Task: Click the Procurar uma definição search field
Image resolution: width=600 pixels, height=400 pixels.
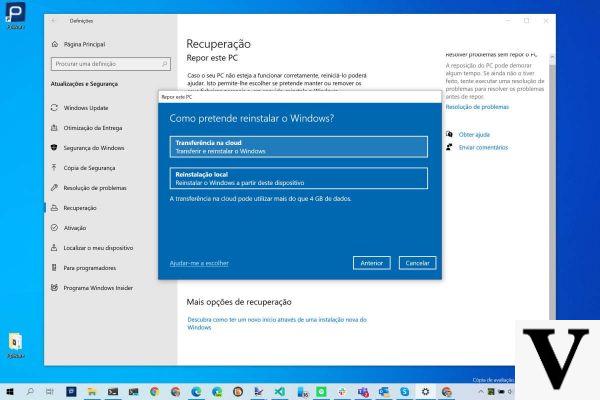Action: pos(111,64)
